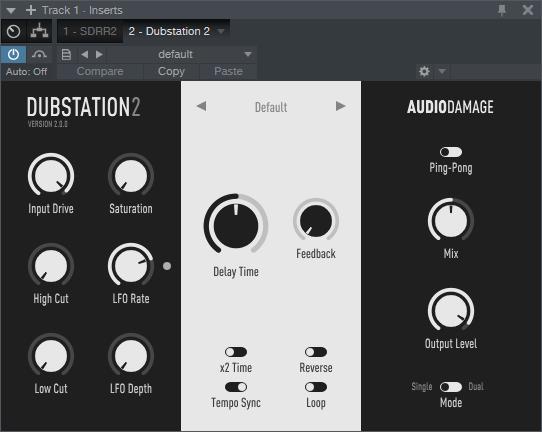Viewport: 542px width, 432px height.
Task: Click the automation curve icon beside power
Action: click(x=39, y=54)
